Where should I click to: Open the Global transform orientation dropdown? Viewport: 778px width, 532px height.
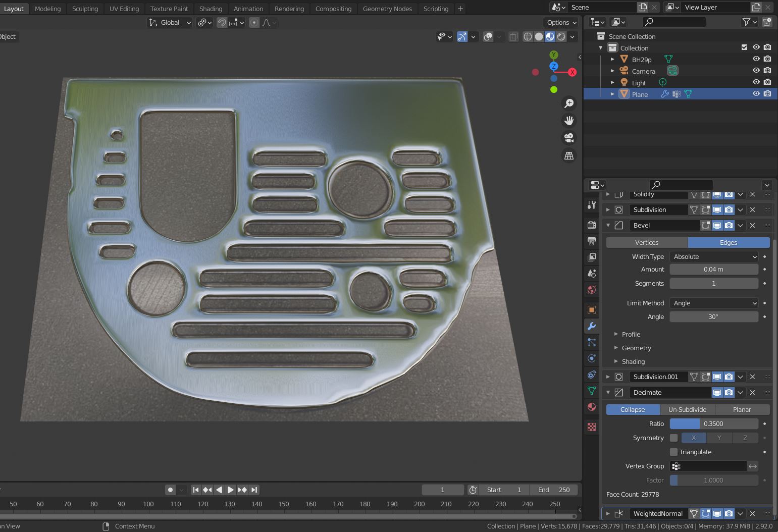[x=170, y=22]
